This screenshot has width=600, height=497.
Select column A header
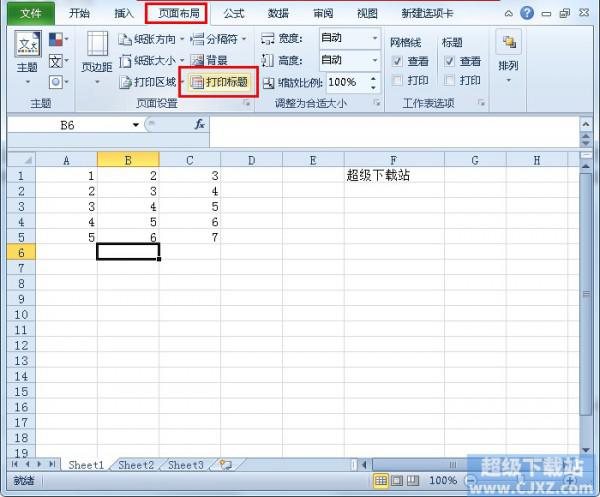tap(67, 160)
